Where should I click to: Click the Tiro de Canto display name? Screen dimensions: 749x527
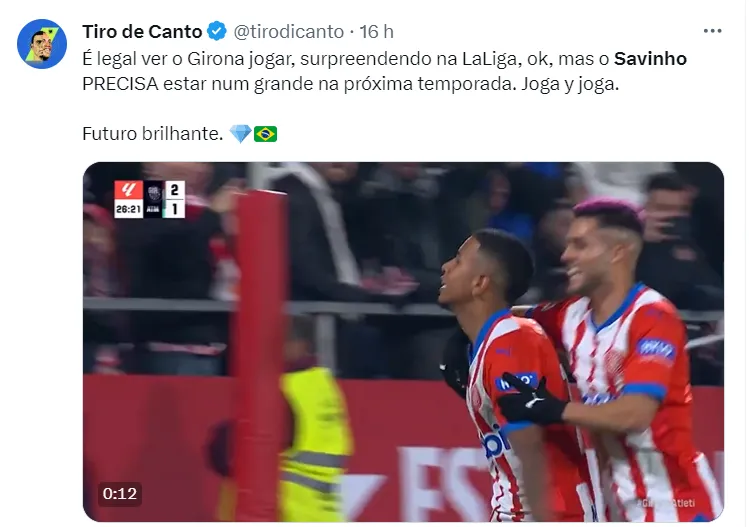point(142,32)
